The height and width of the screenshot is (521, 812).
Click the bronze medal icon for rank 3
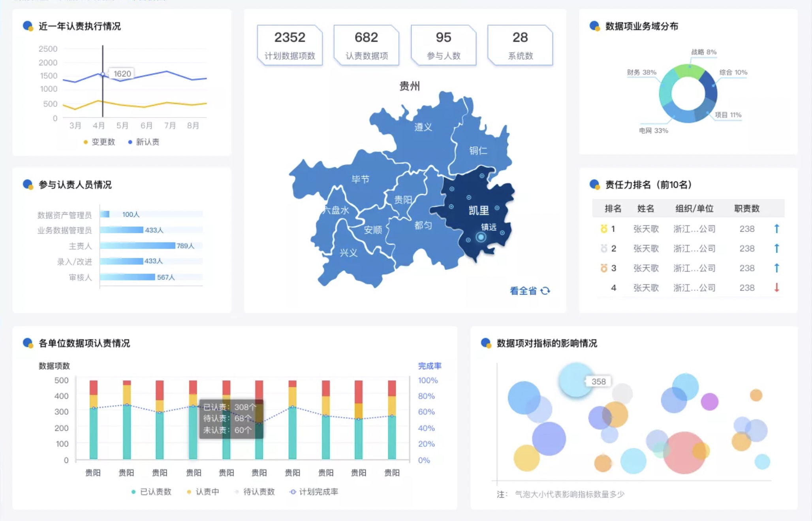[603, 268]
